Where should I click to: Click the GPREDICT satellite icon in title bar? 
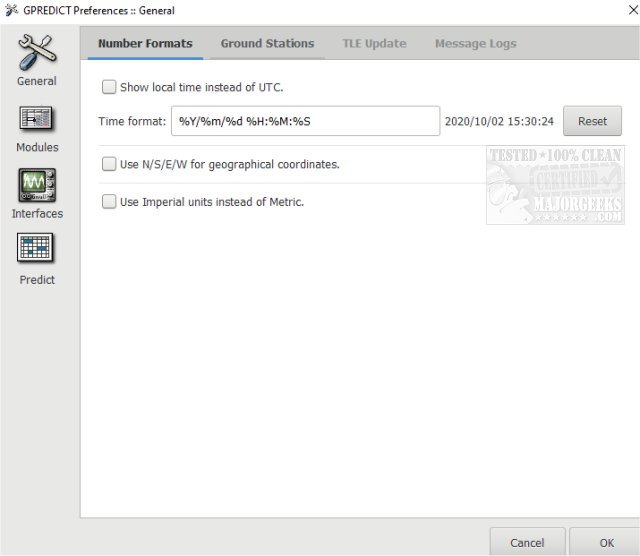(x=11, y=10)
